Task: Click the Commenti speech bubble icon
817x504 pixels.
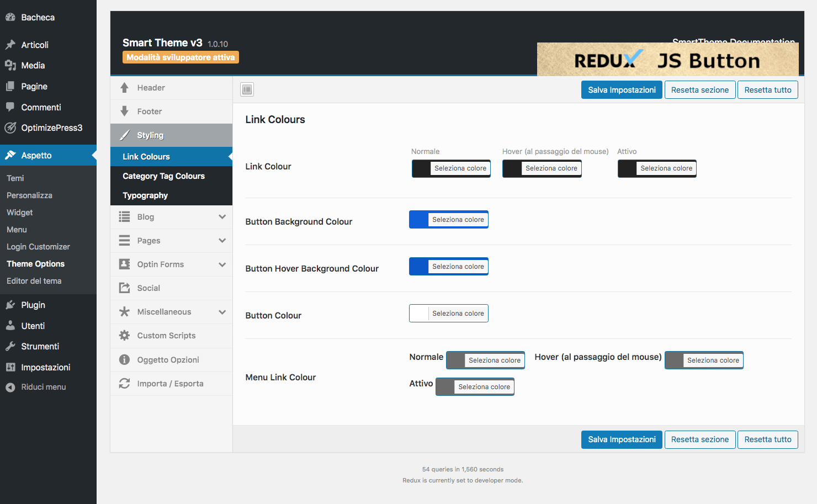Action: click(10, 107)
